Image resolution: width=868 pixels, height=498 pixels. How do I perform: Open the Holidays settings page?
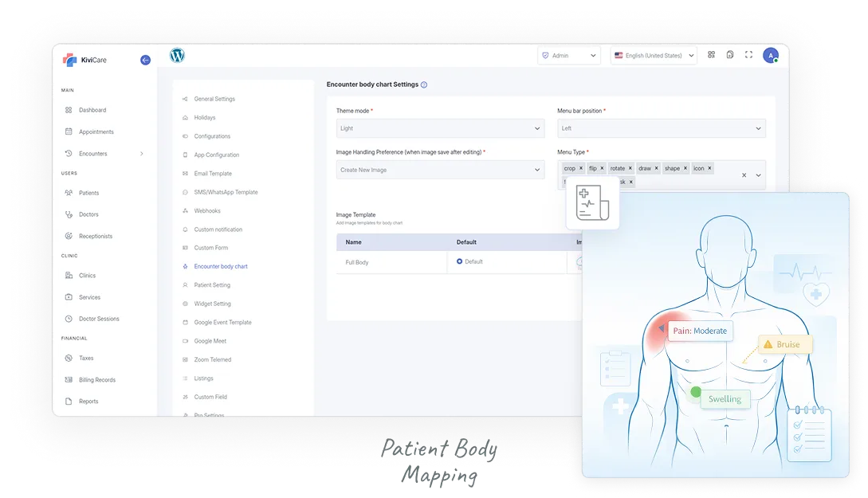point(205,118)
